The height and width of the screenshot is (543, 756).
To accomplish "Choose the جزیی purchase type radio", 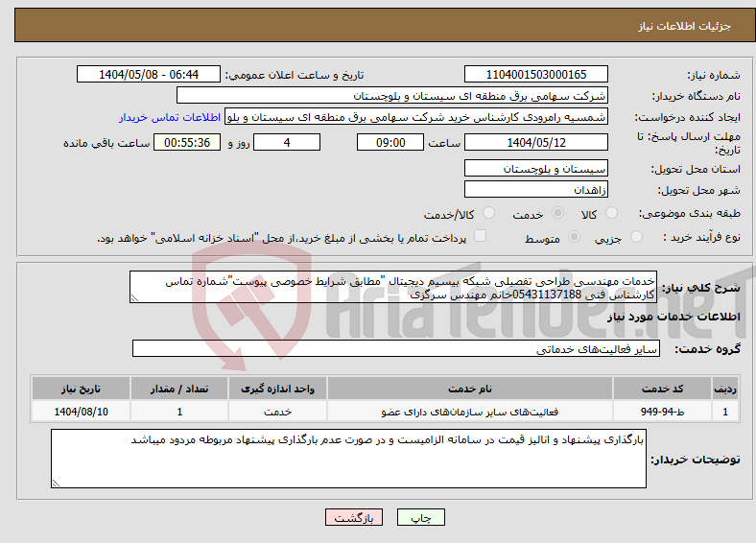I will coord(636,236).
